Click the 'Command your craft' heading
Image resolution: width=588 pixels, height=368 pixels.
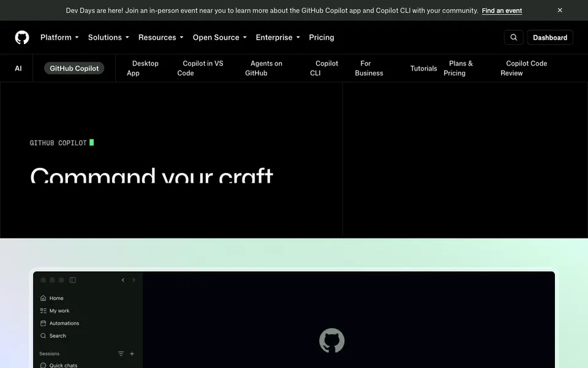[x=151, y=175]
